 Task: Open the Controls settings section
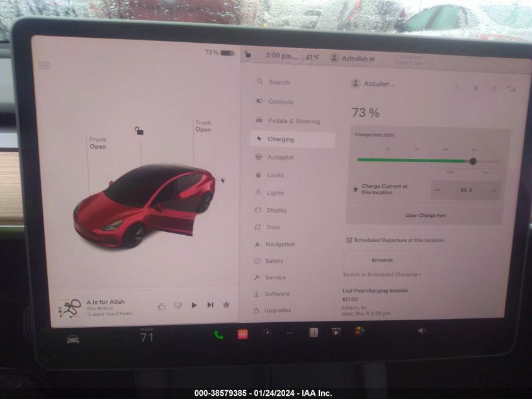pyautogui.click(x=275, y=101)
